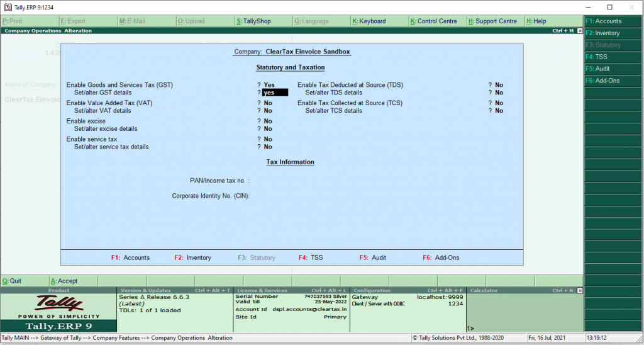Click F1: Accounts at the form bottom

point(130,258)
